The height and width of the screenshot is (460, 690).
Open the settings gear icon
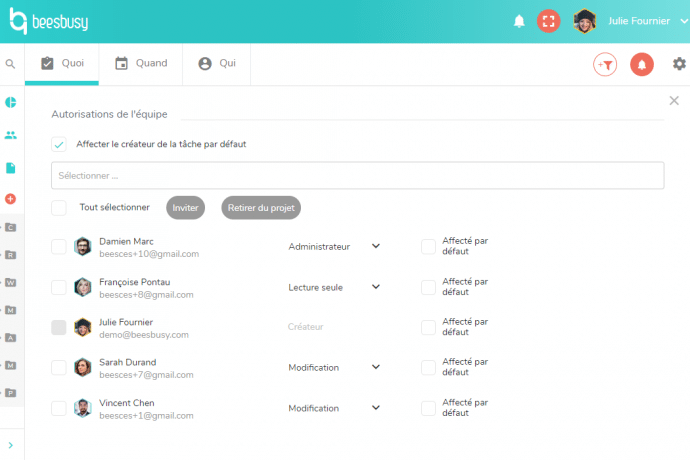679,64
